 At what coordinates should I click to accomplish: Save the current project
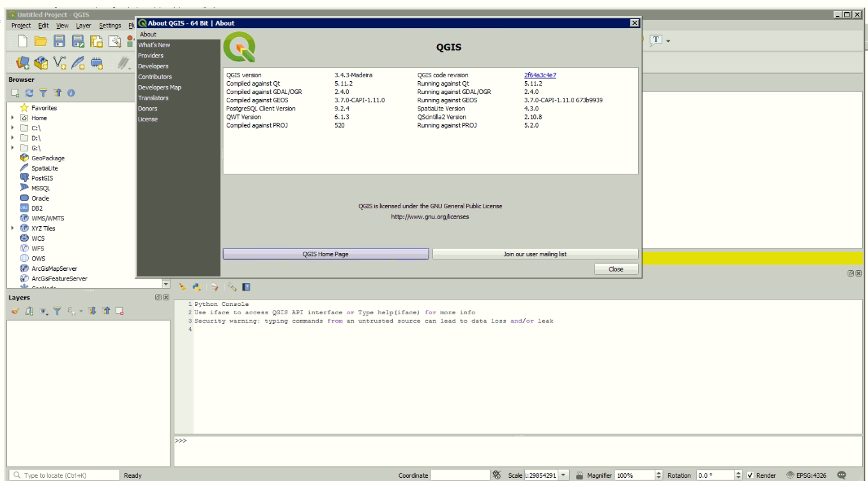(x=59, y=40)
